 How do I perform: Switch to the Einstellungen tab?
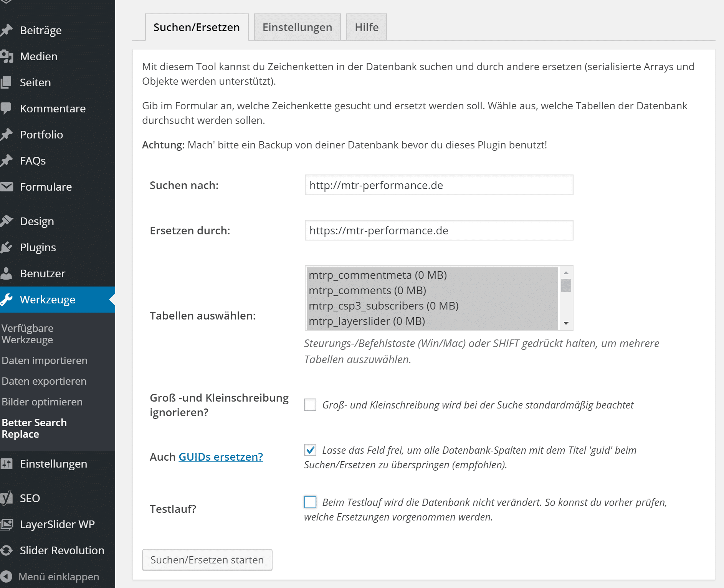[297, 27]
